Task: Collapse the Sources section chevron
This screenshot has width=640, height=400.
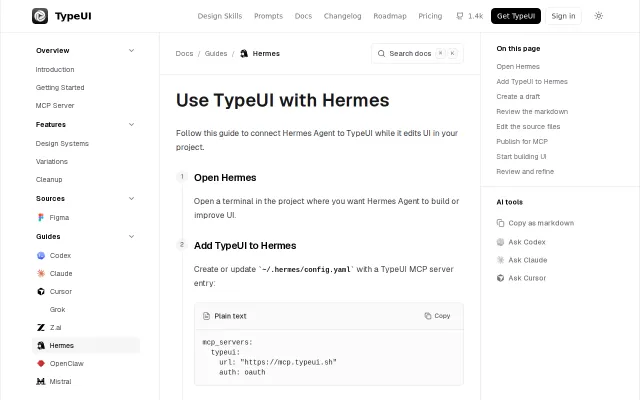Action: click(131, 198)
